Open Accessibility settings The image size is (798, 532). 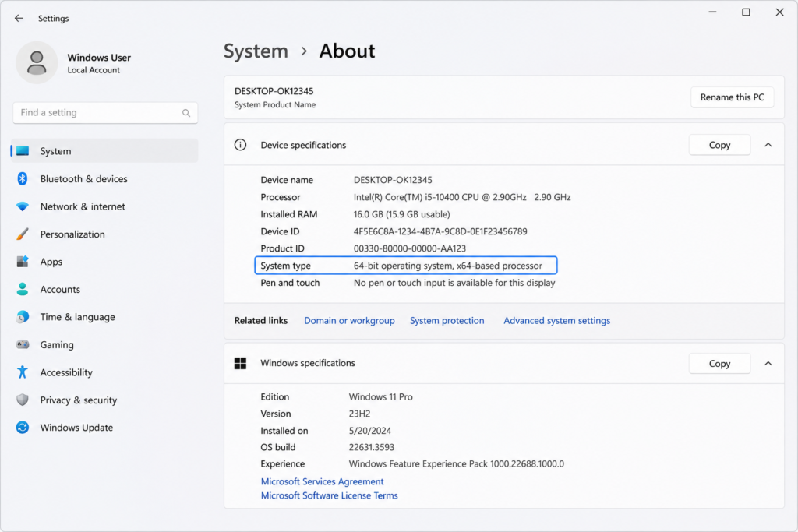click(x=104, y=372)
